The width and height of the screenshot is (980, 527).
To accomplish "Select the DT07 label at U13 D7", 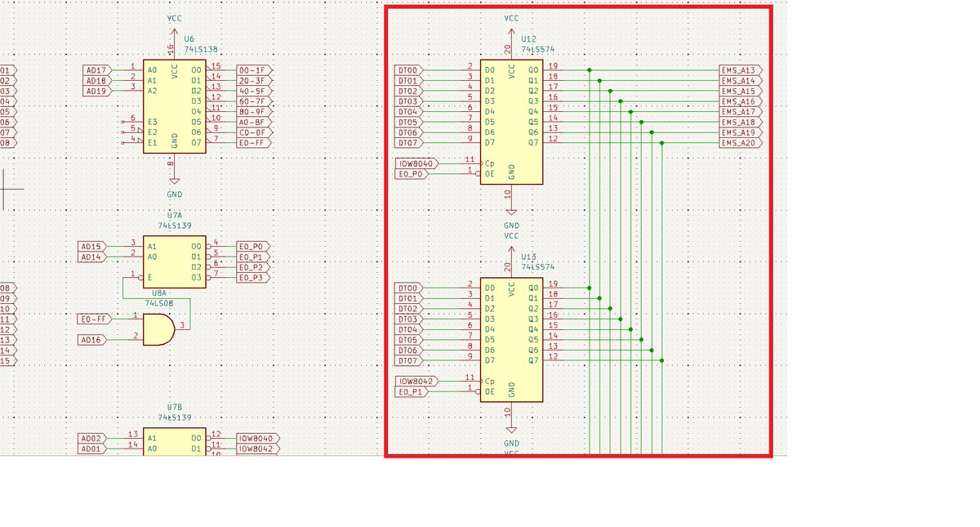I will (x=409, y=360).
